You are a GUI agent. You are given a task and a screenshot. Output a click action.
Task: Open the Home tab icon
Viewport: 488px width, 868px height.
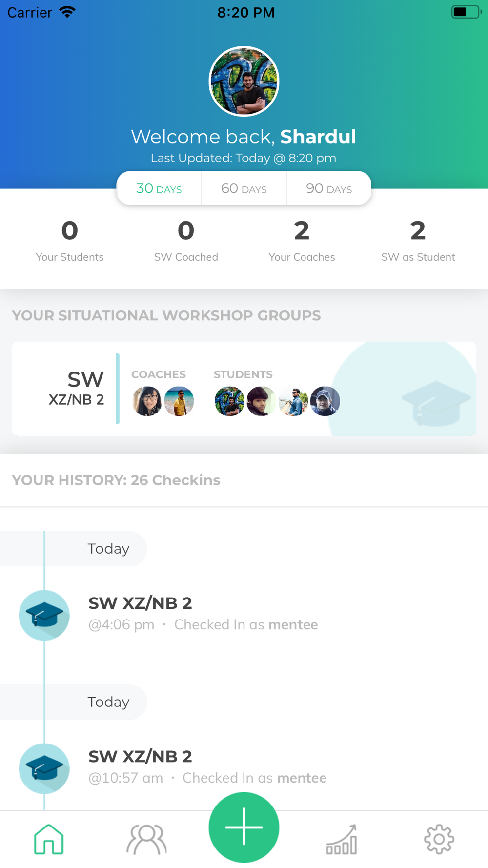point(49,839)
